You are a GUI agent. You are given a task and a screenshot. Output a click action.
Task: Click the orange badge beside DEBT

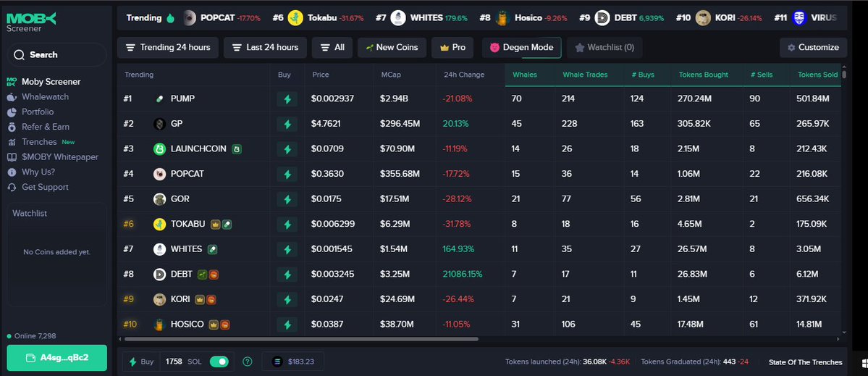[213, 274]
